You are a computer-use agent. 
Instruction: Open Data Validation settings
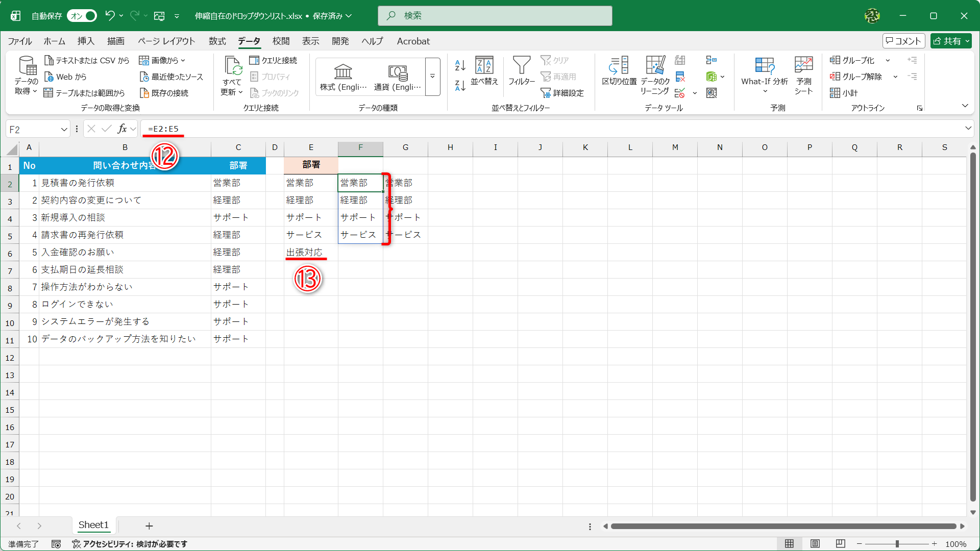(679, 93)
